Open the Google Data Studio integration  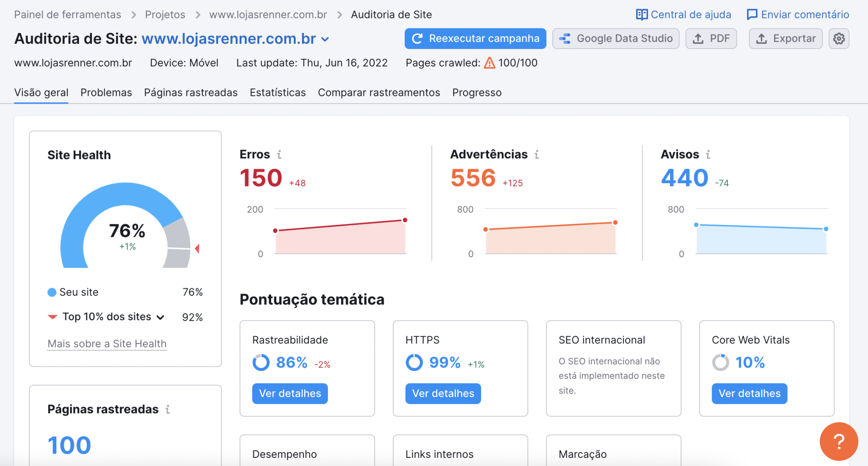615,38
